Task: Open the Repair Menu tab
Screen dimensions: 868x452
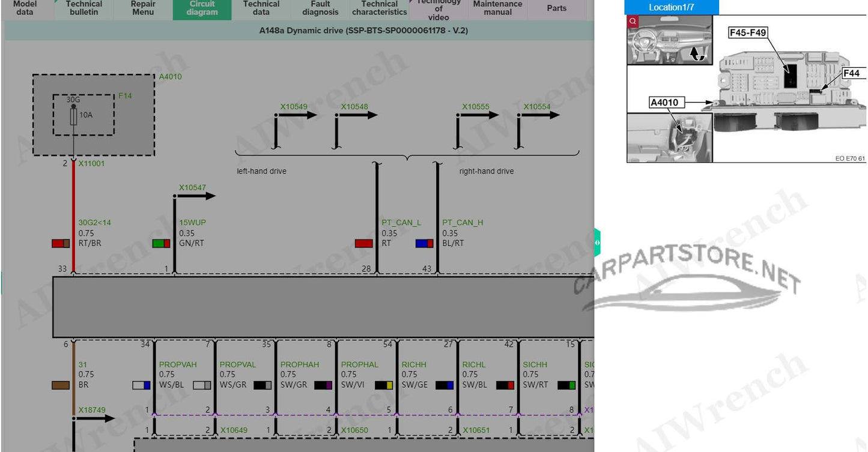Action: [x=143, y=8]
